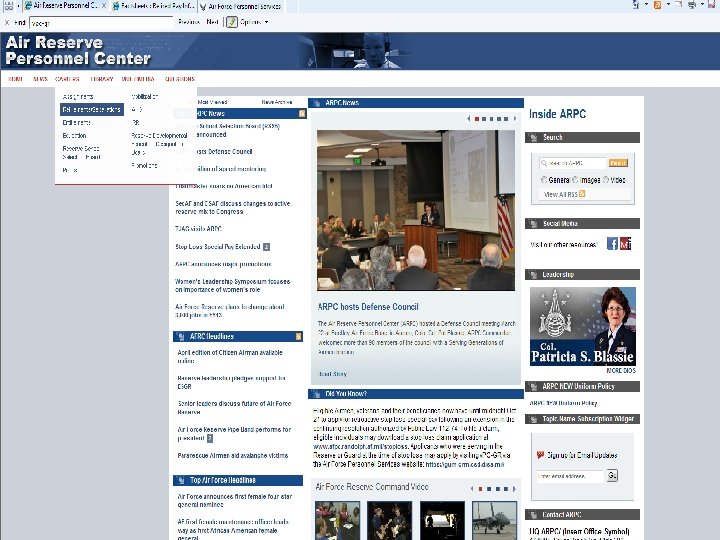Open the red social icon beside Facebook
This screenshot has height=540, width=720.
click(625, 243)
